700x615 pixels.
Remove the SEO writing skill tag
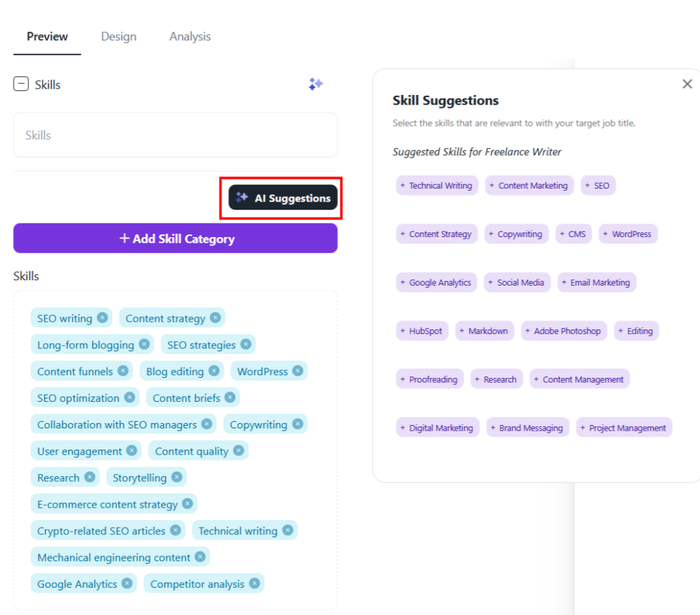(x=102, y=318)
